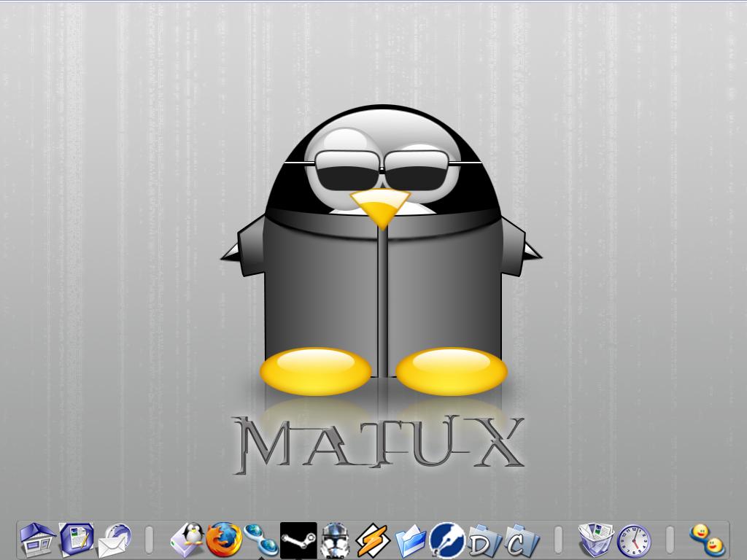Open the Home folder house icon

pos(36,540)
